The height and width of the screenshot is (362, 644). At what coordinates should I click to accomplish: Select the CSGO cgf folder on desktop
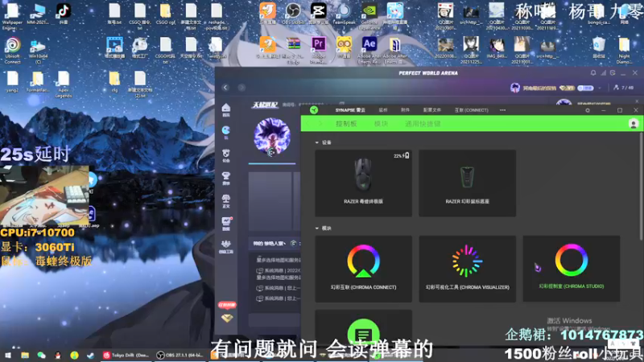tap(166, 14)
